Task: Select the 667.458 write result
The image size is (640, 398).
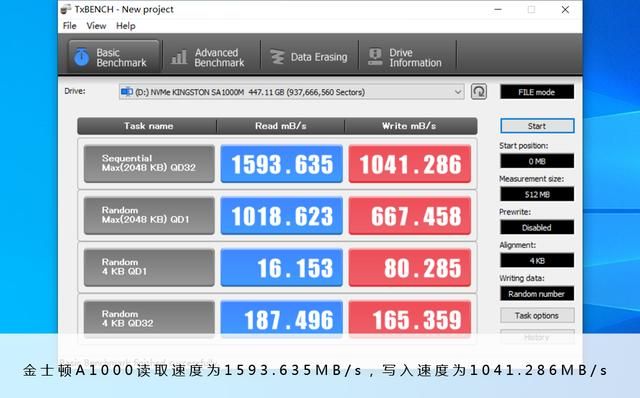Action: 410,215
